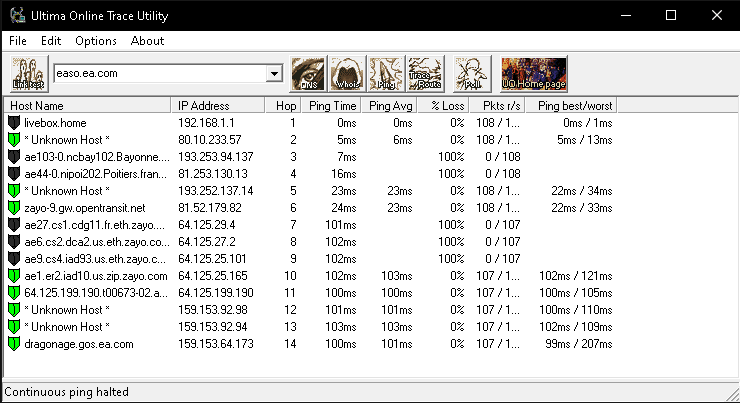Sort by % Loss column header

[444, 106]
